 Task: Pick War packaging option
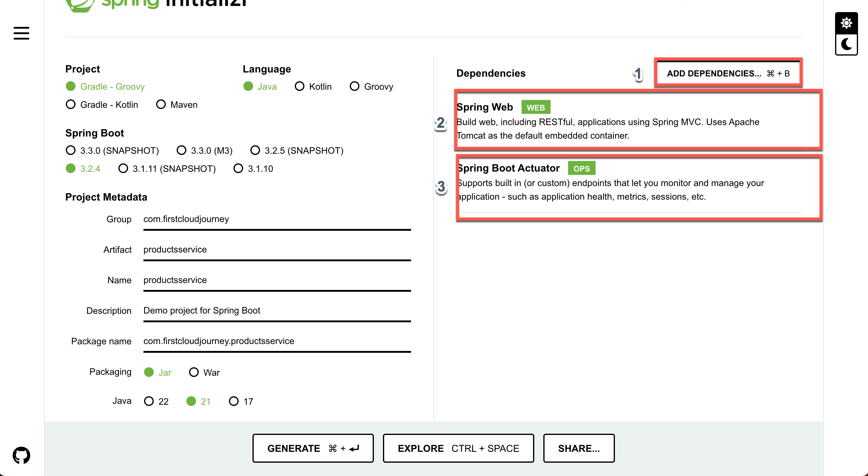pos(204,373)
